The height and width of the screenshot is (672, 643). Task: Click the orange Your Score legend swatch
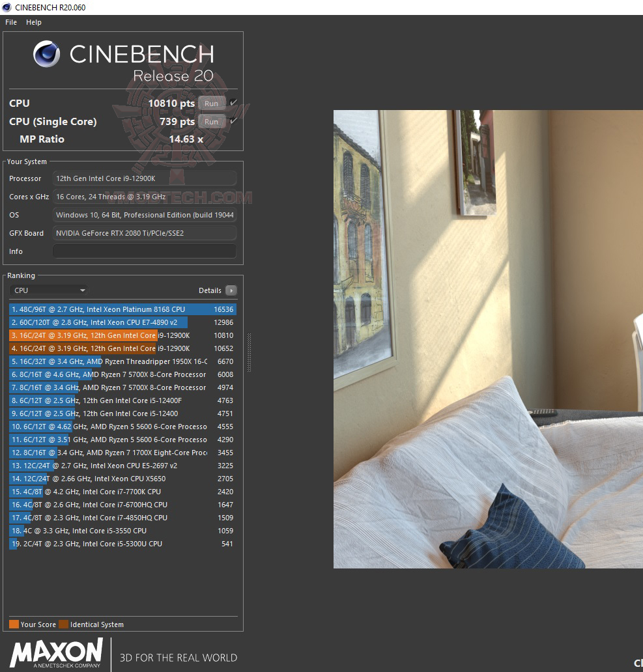pyautogui.click(x=14, y=624)
